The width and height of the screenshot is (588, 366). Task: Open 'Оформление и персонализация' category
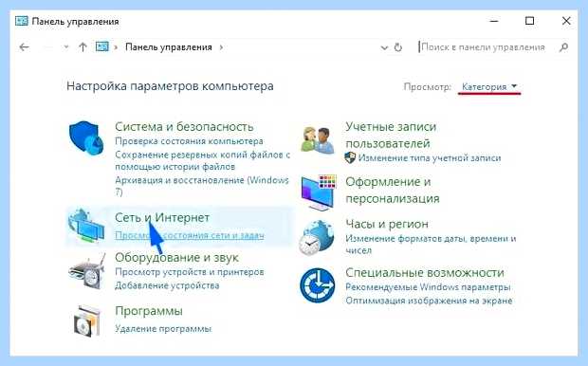coord(393,191)
